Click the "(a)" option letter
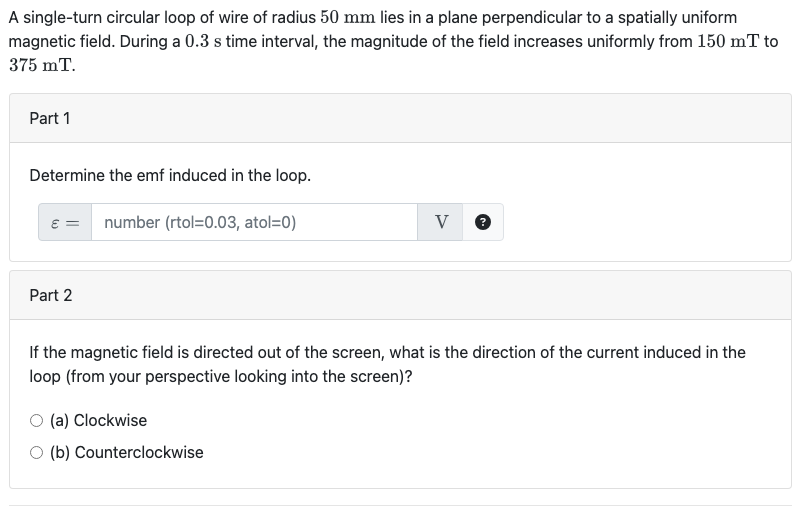Viewport: 807px width, 508px height. [60, 421]
